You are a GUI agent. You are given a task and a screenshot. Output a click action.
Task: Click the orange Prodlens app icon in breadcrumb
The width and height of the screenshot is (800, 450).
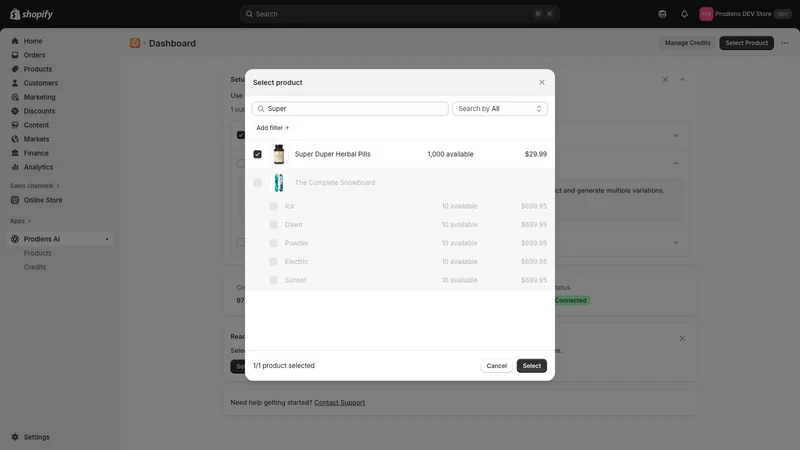coord(135,43)
